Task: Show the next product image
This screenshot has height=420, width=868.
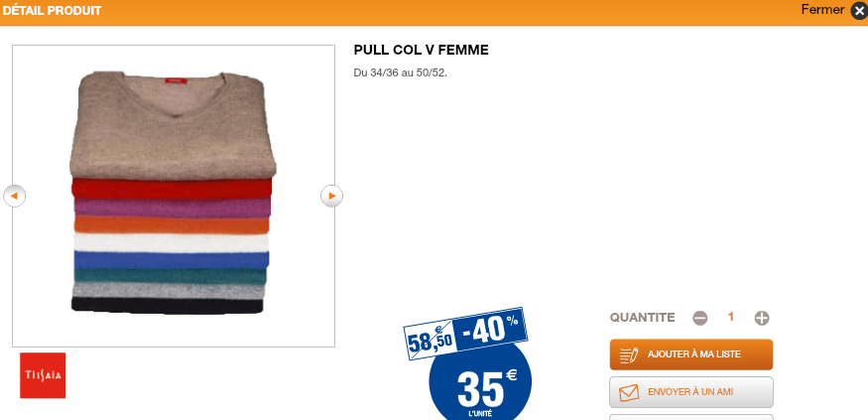Action: [331, 196]
